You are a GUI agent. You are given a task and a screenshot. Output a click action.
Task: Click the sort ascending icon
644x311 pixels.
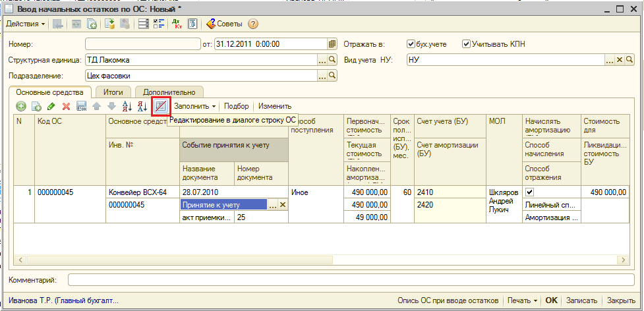[x=128, y=106]
